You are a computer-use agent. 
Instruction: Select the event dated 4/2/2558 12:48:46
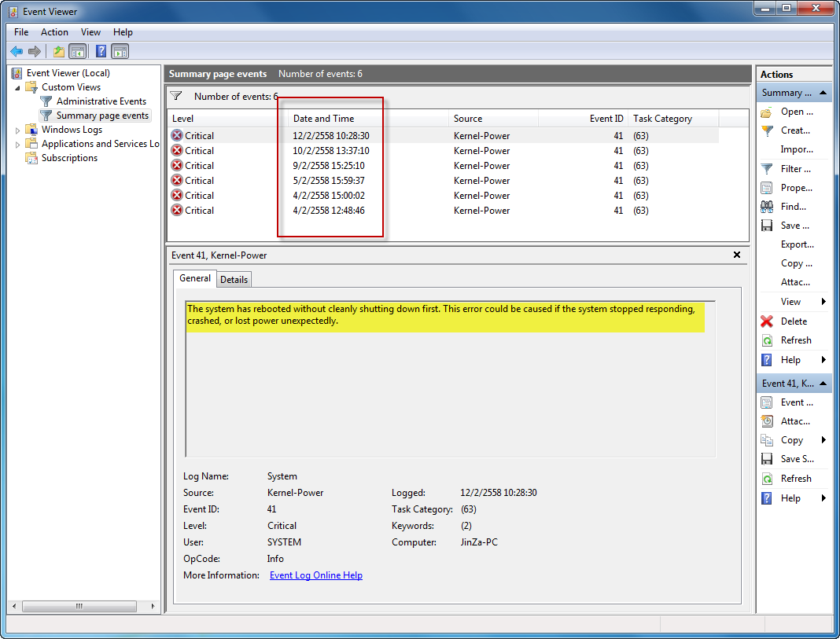443,211
